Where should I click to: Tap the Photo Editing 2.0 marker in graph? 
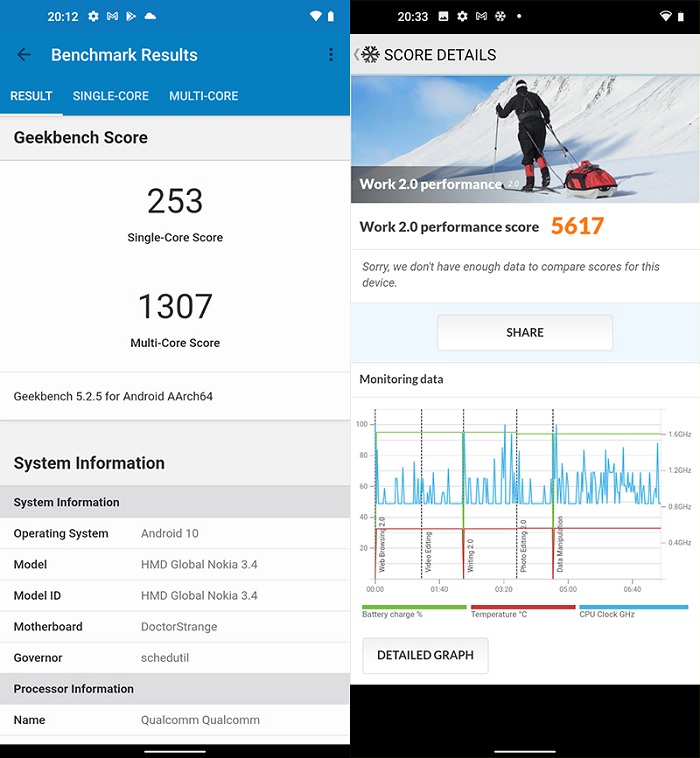point(523,546)
